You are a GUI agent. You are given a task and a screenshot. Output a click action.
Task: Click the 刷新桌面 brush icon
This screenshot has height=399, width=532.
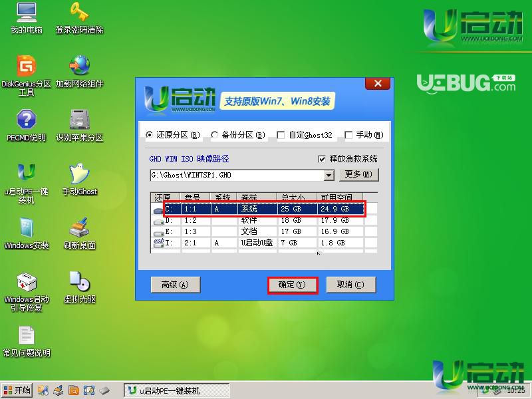tap(79, 233)
